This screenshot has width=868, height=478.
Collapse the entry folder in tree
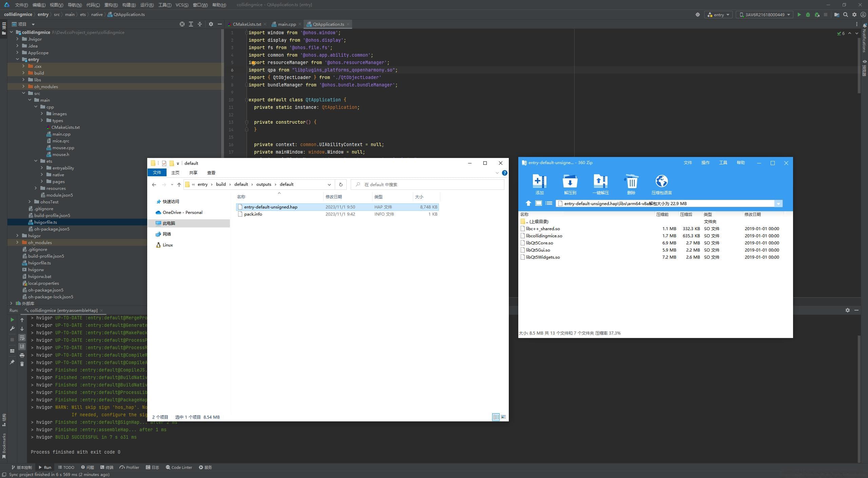18,59
